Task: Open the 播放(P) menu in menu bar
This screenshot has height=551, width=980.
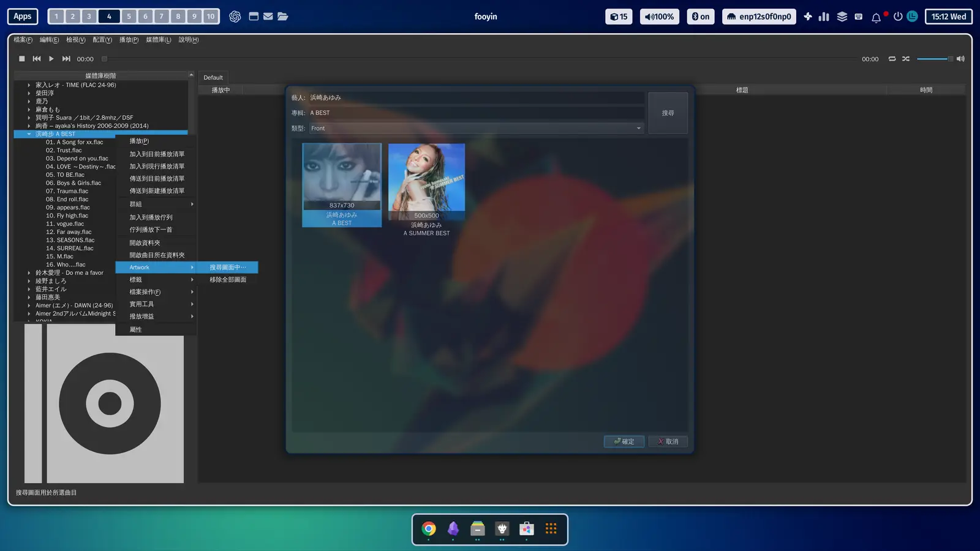Action: [x=129, y=40]
